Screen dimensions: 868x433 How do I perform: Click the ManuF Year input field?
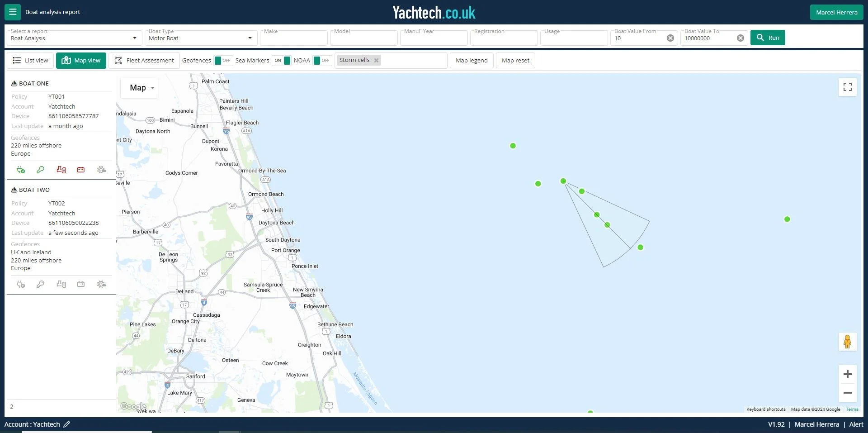[x=434, y=38]
